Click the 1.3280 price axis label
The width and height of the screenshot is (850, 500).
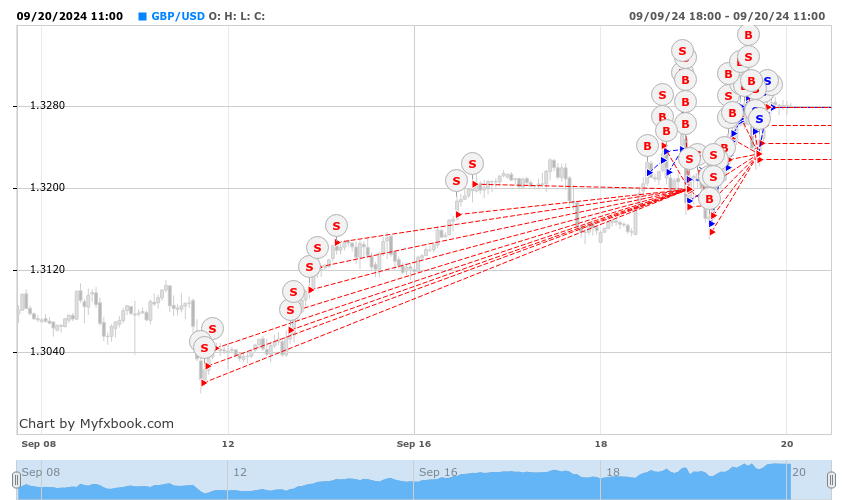pyautogui.click(x=47, y=106)
